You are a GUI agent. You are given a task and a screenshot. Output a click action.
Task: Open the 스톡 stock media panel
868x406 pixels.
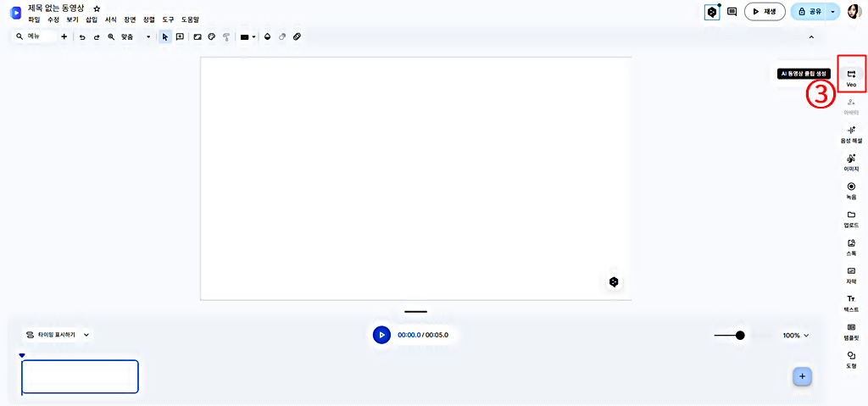point(851,247)
